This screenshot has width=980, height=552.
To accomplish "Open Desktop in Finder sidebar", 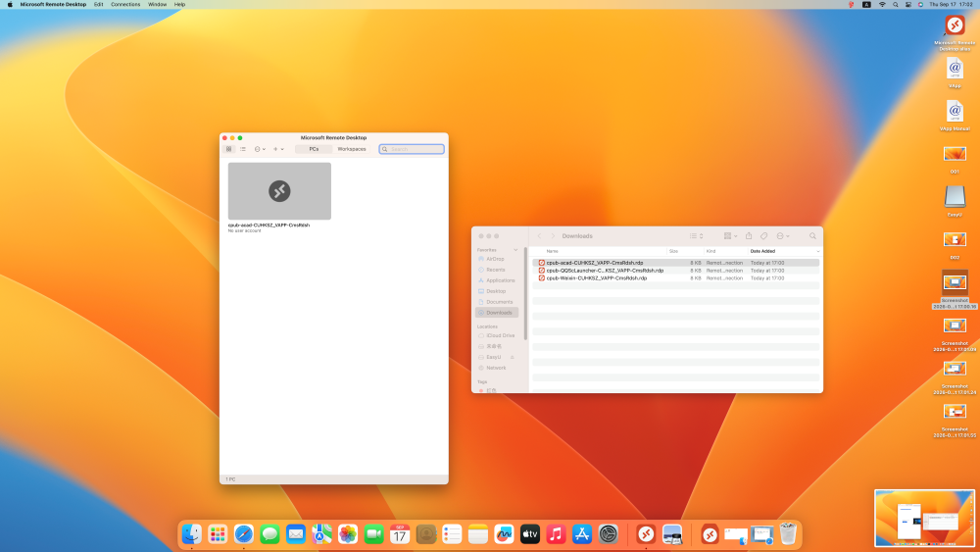I will (x=496, y=291).
